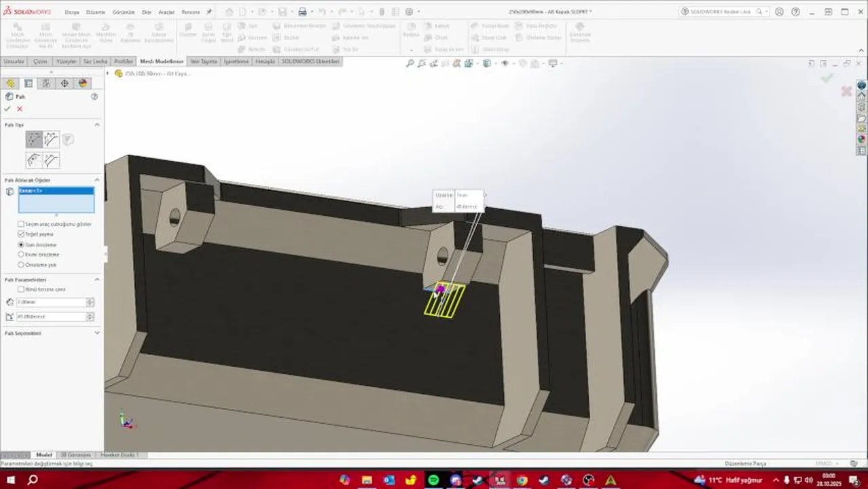This screenshot has width=868, height=489.
Task: Collapse the 'Pah Atılacak Öğeler' section
Action: 96,180
